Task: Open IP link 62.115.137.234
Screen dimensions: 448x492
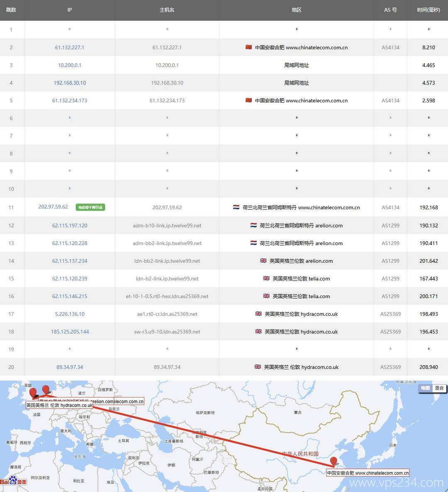Action: (70, 261)
